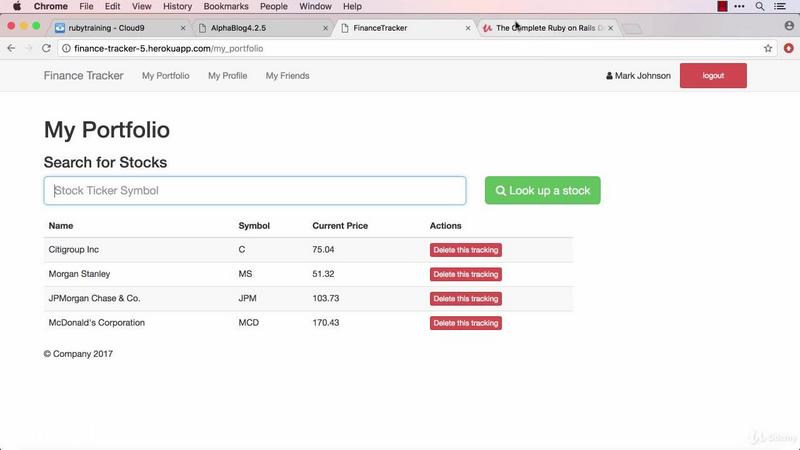Open Chrome profile icon at top right
The image size is (800, 450).
pyautogui.click(x=789, y=26)
